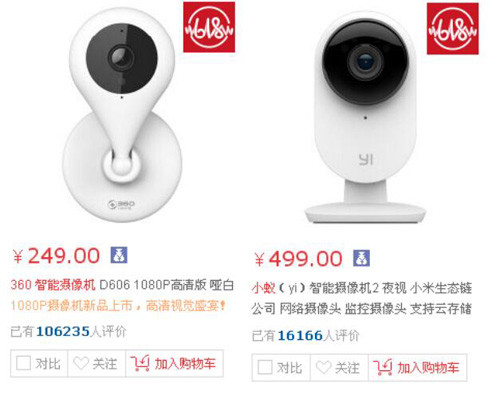Click the 618 badge on 360 camera
Viewport: 500px width, 411px height.
pyautogui.click(x=209, y=27)
